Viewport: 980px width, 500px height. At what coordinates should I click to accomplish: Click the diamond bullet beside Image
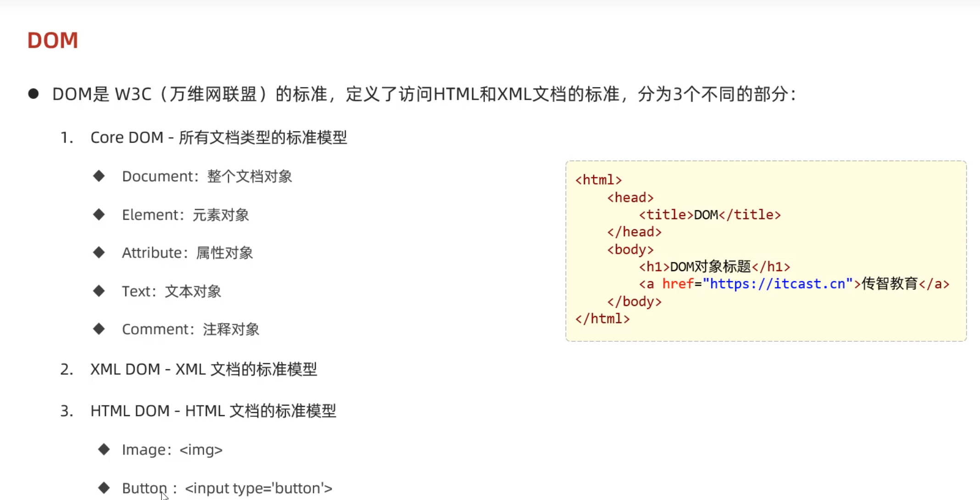[x=104, y=450]
